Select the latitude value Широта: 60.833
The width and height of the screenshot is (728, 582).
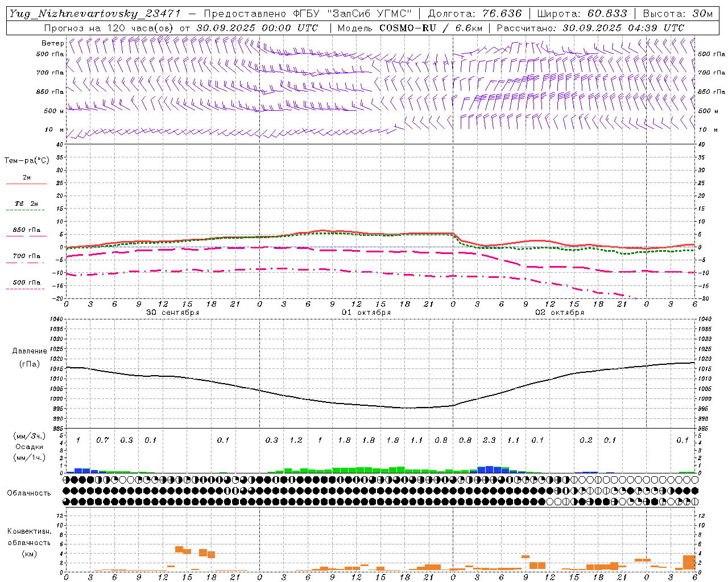[582, 14]
